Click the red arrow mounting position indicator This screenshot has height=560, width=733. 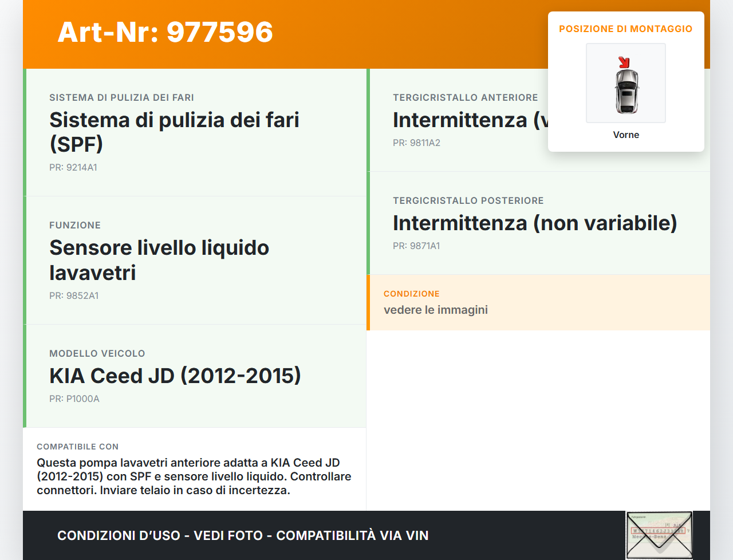[x=624, y=62]
